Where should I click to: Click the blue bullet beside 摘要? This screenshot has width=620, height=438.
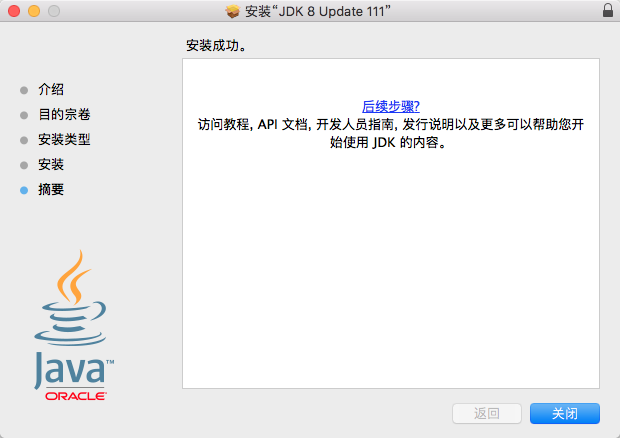pyautogui.click(x=24, y=190)
